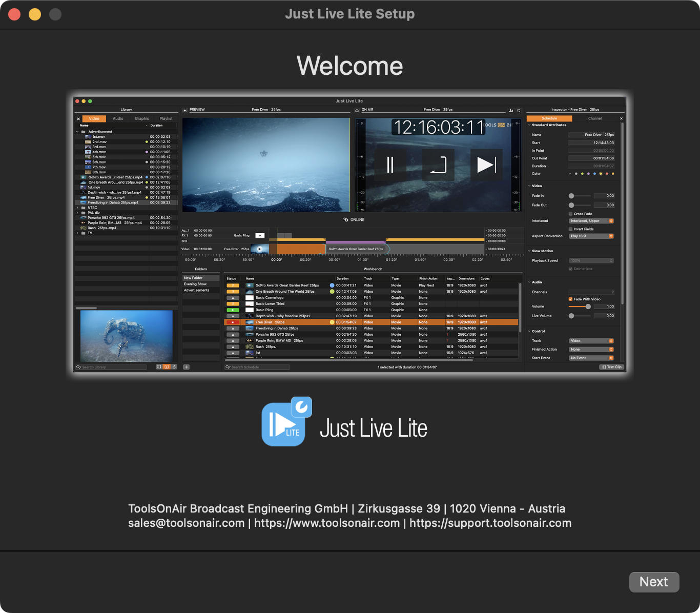Open the Start Event dropdown
This screenshot has width=700, height=613.
point(591,358)
